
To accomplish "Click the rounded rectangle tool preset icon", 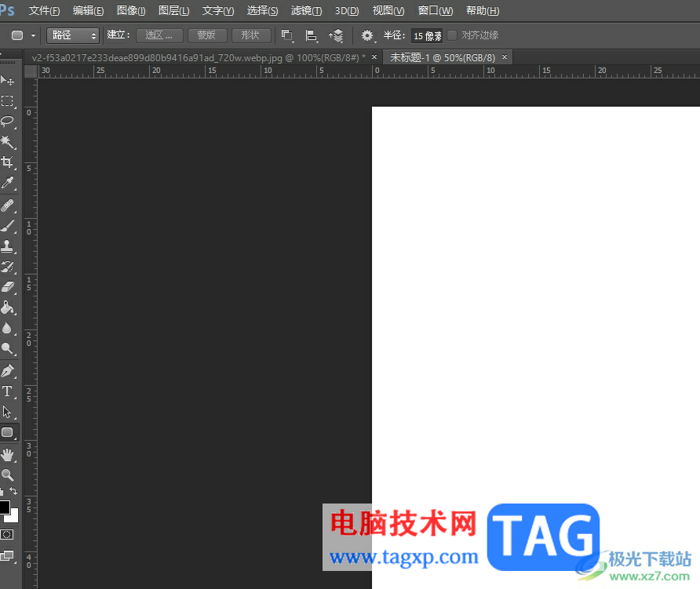I will point(17,35).
